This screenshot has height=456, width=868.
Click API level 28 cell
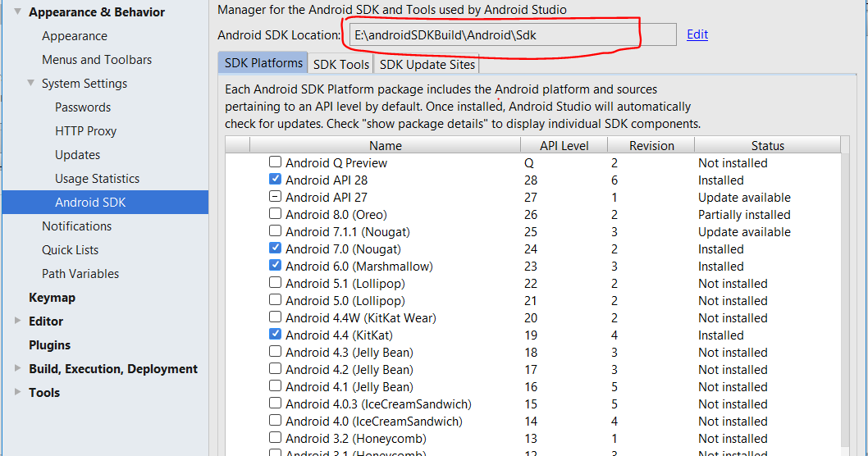(x=530, y=180)
